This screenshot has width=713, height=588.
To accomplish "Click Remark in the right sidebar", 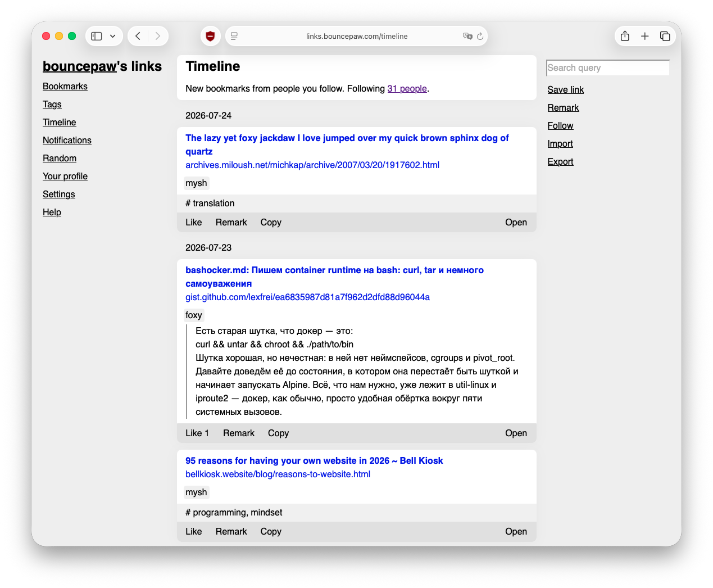I will click(x=563, y=107).
